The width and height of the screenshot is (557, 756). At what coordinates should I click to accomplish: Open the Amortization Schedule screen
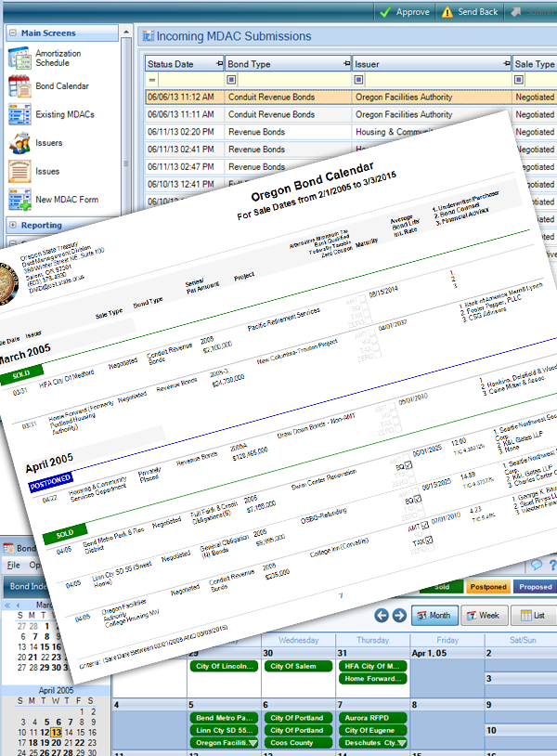point(45,58)
